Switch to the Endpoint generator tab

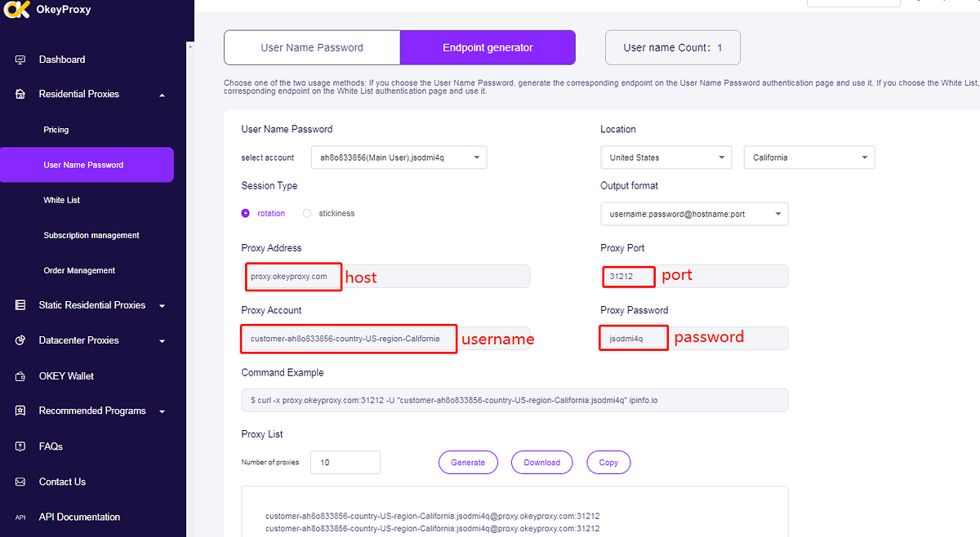[x=488, y=47]
